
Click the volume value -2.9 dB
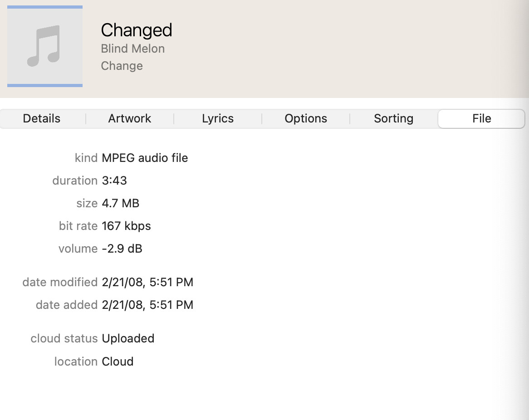pos(122,248)
